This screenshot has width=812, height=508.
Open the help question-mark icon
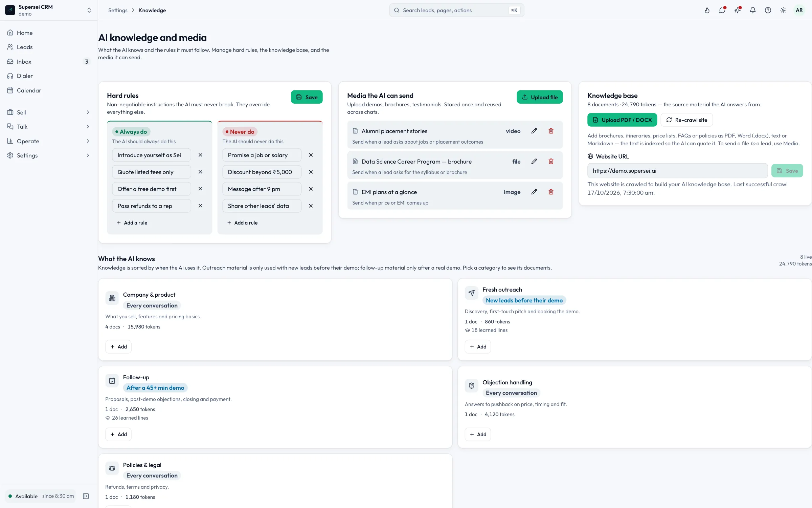click(x=768, y=10)
